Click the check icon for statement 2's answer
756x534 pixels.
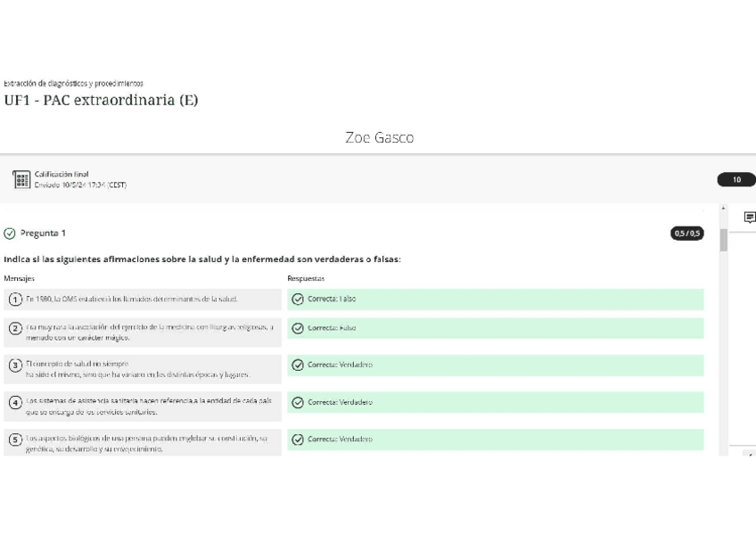[x=298, y=328]
